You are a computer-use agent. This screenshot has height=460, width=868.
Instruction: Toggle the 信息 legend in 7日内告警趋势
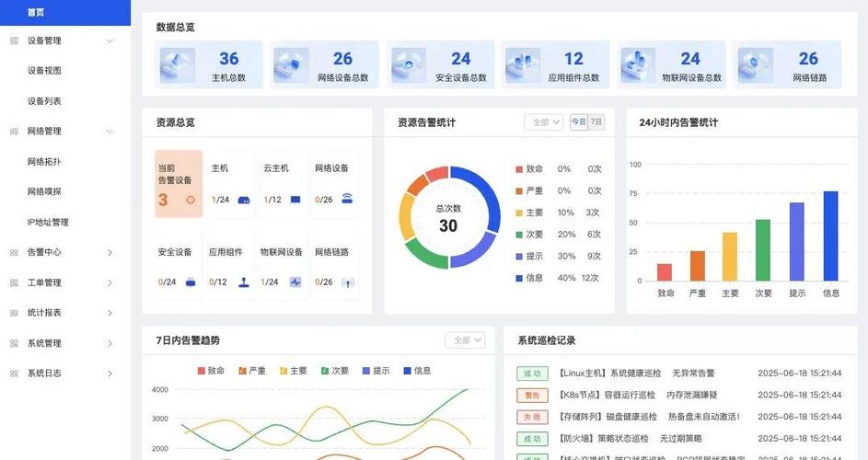coord(417,371)
